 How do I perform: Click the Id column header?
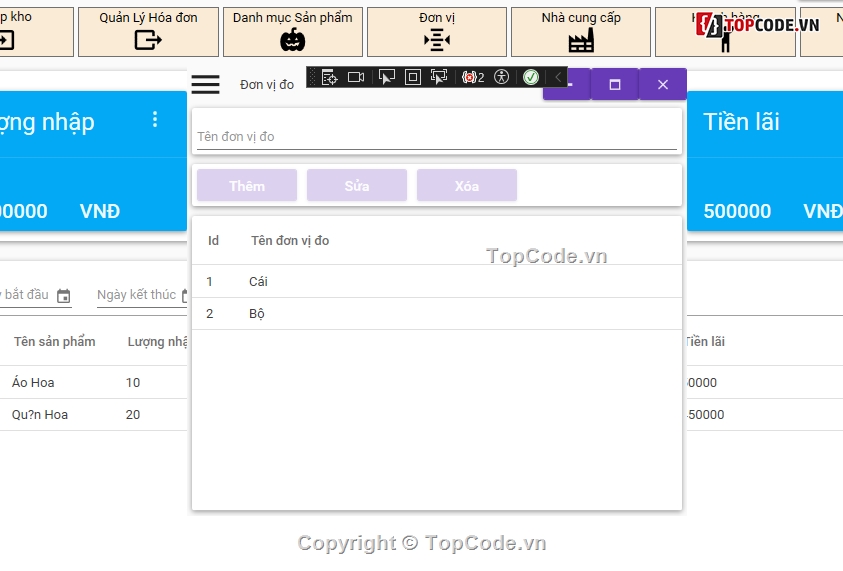click(213, 240)
